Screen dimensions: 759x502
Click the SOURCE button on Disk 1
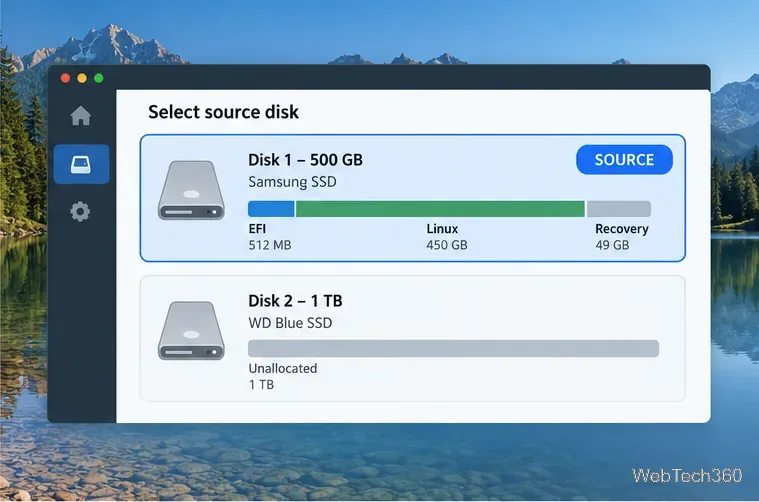coord(624,159)
